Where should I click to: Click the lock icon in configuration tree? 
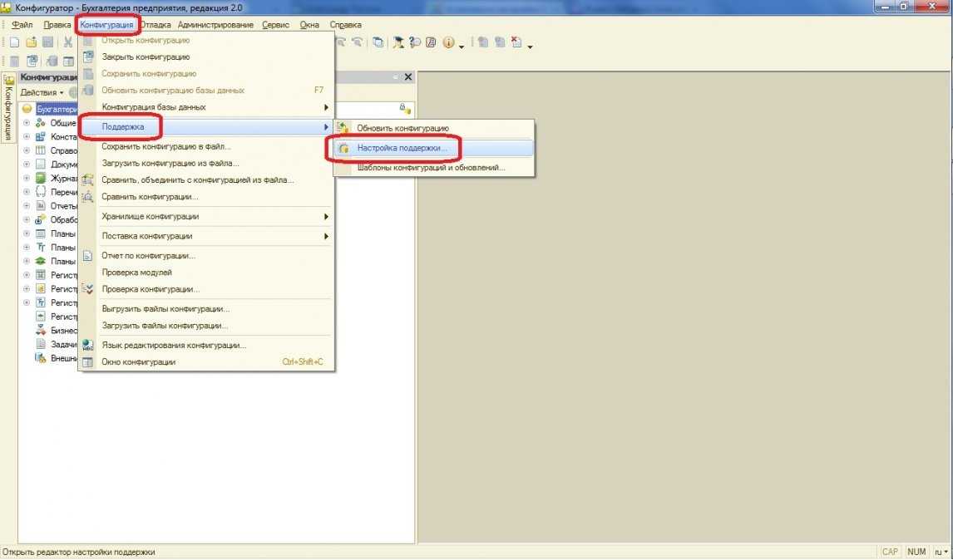tap(404, 108)
